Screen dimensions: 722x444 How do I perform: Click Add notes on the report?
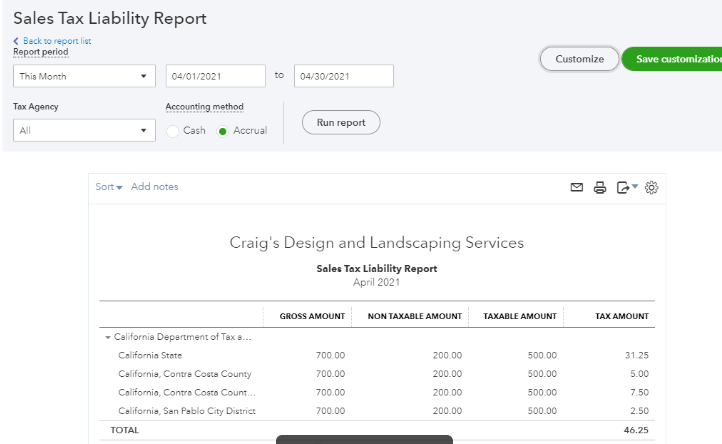154,187
